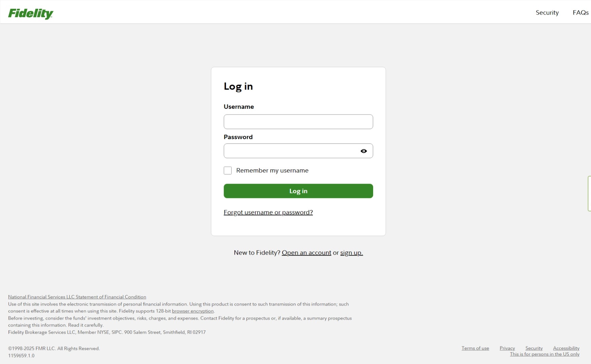The height and width of the screenshot is (364, 591).
Task: Click 'This is for persons in the US only'
Action: click(x=545, y=354)
